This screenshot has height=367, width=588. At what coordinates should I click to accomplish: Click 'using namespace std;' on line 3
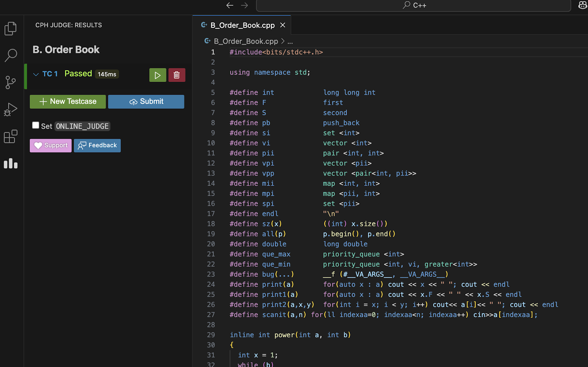coord(270,72)
